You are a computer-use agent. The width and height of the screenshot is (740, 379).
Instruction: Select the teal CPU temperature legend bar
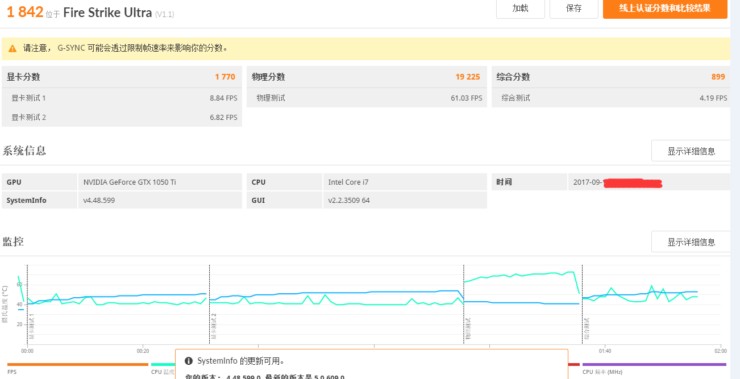point(163,364)
